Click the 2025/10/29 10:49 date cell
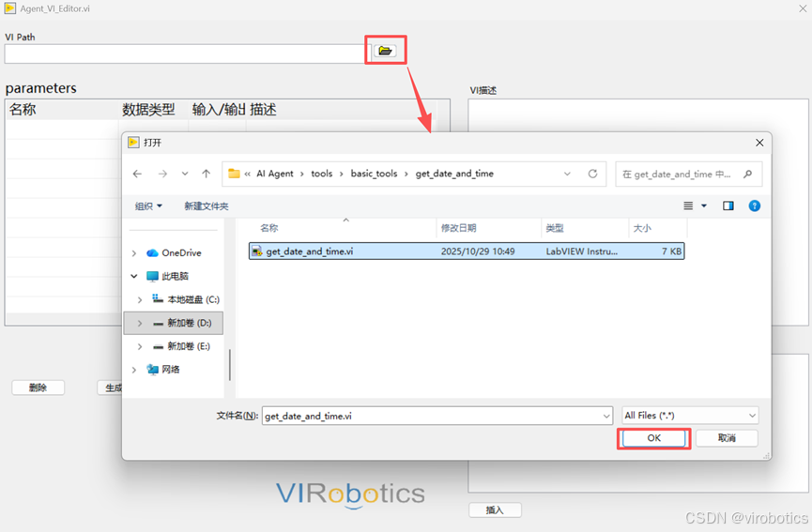 478,251
